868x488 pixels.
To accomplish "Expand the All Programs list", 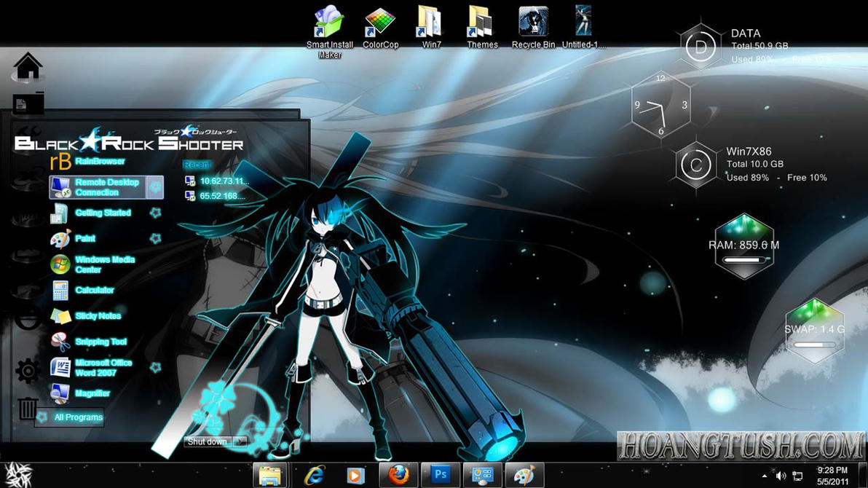I will [x=71, y=417].
